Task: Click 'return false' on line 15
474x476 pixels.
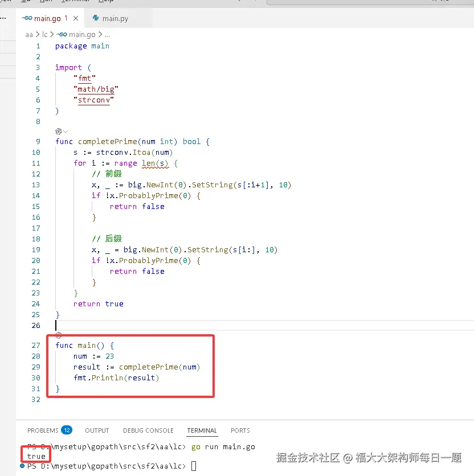Action: [x=137, y=207]
